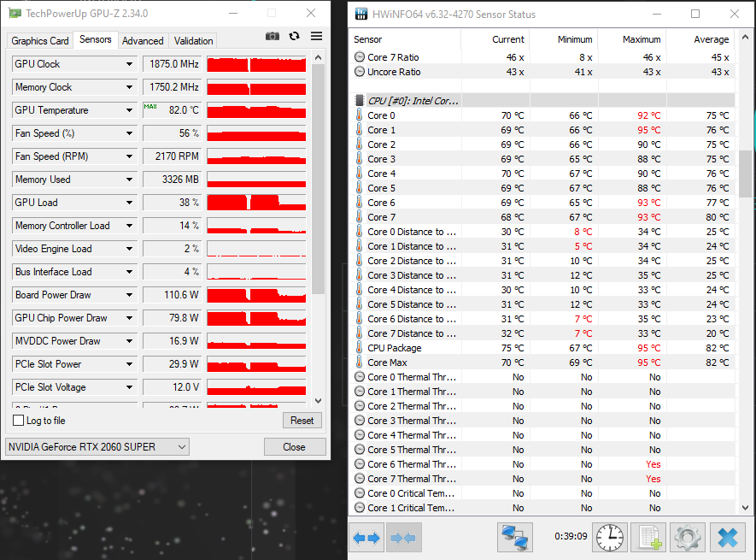The image size is (756, 560).
Task: Click the Maximum column header in HWiNFO
Action: pos(632,39)
